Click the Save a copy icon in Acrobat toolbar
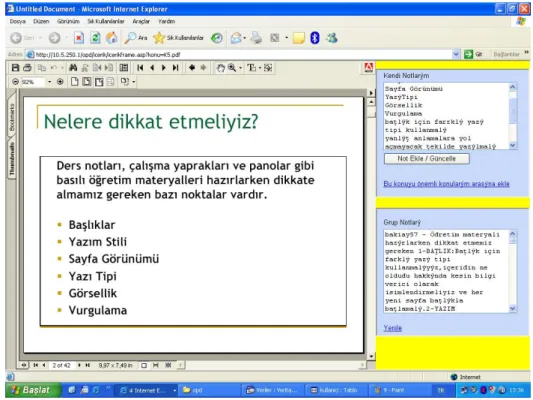This screenshot has width=533, height=400. [x=15, y=68]
